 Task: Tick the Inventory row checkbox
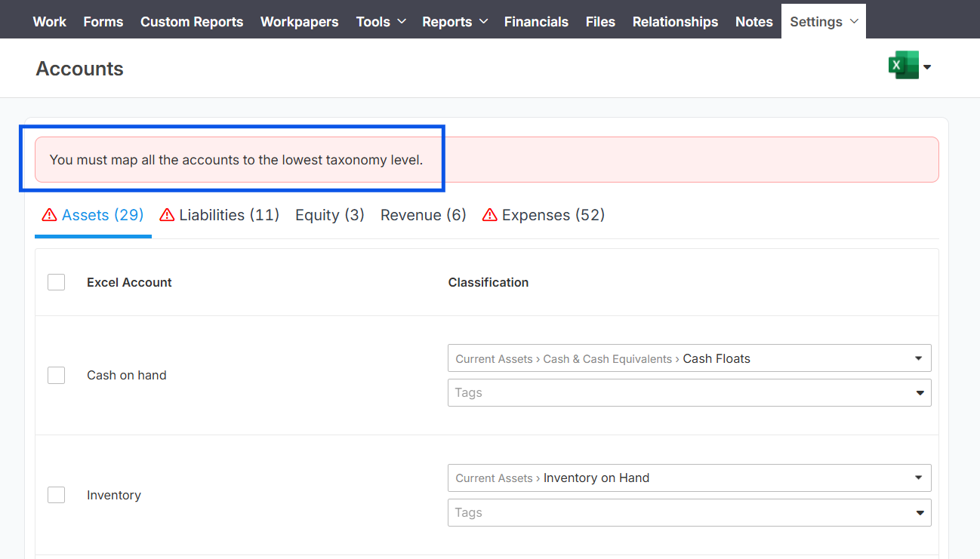pyautogui.click(x=56, y=495)
